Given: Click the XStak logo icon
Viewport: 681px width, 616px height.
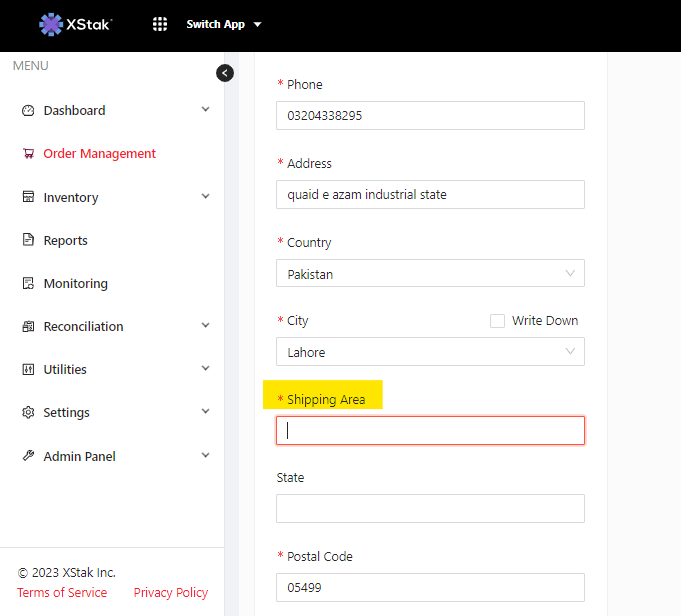Looking at the screenshot, I should [x=50, y=24].
